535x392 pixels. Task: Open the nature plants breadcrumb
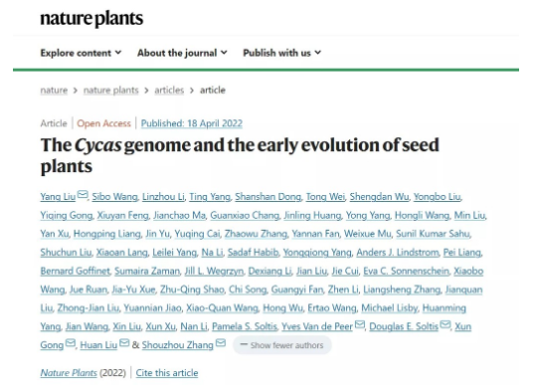pos(111,91)
